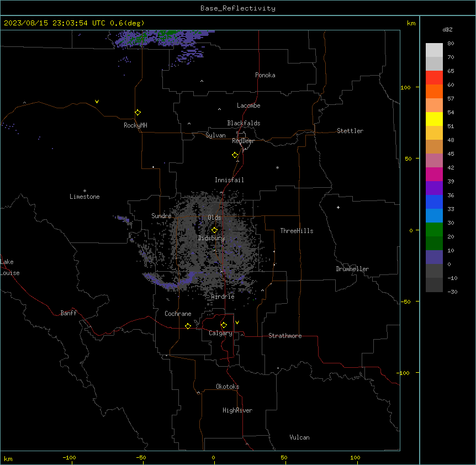Select the Lacombe city label
476x465 pixels.
[x=248, y=105]
